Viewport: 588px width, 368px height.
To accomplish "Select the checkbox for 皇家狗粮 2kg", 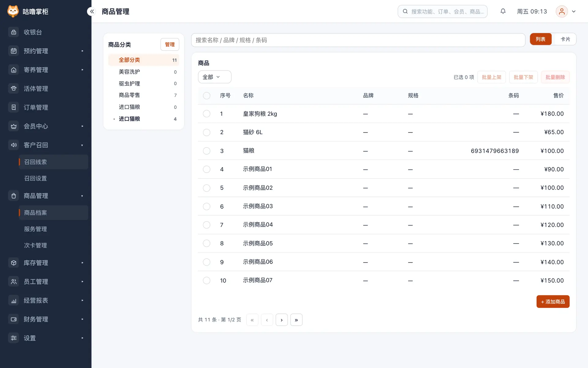I will click(x=207, y=114).
